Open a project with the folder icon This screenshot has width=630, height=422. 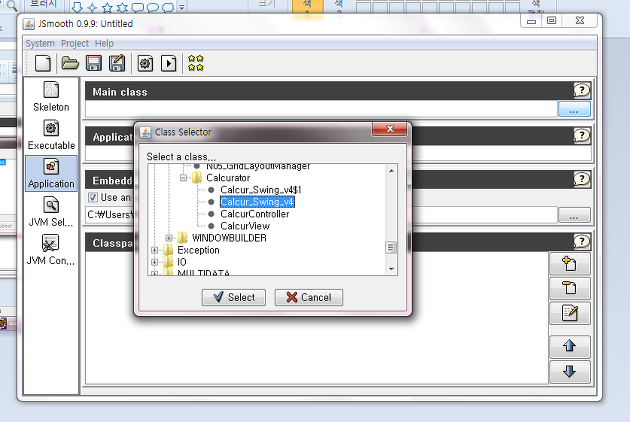[70, 64]
